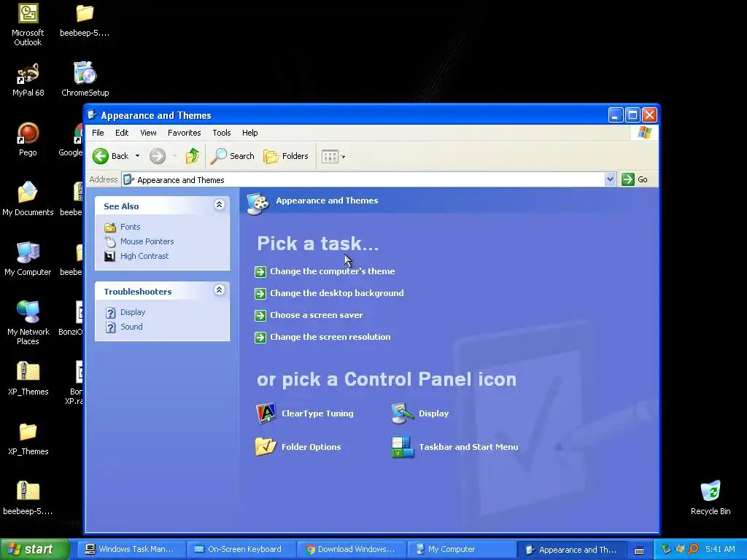
Task: Select the My Network Places desktop icon
Action: click(28, 323)
